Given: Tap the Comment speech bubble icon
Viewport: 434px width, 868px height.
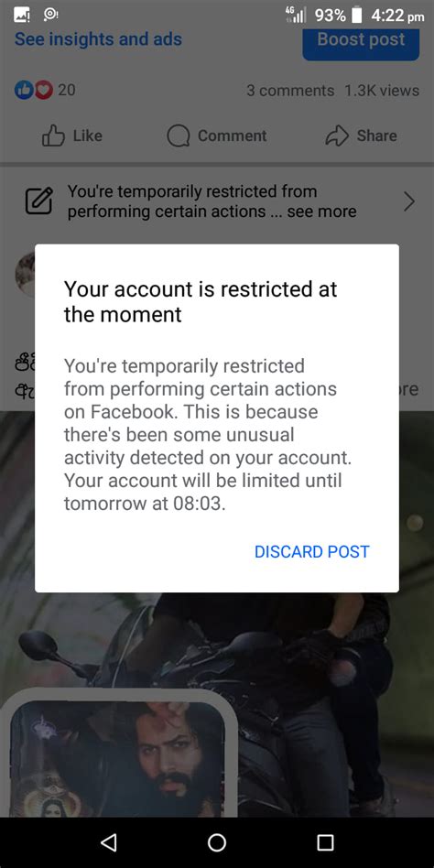Looking at the screenshot, I should (179, 136).
